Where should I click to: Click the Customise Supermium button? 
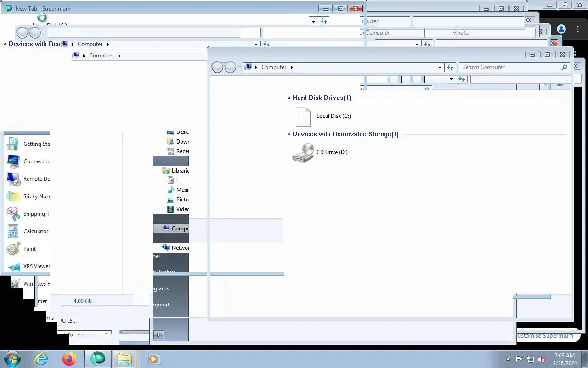point(544,336)
